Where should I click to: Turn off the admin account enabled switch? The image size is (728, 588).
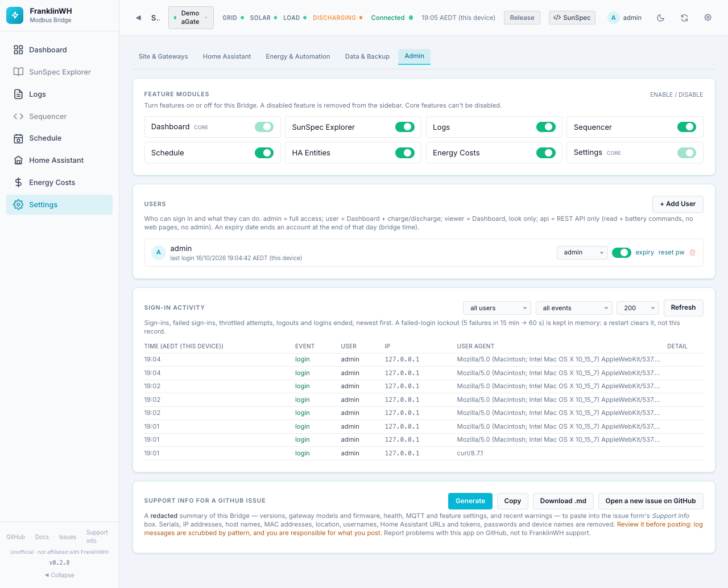pos(621,253)
